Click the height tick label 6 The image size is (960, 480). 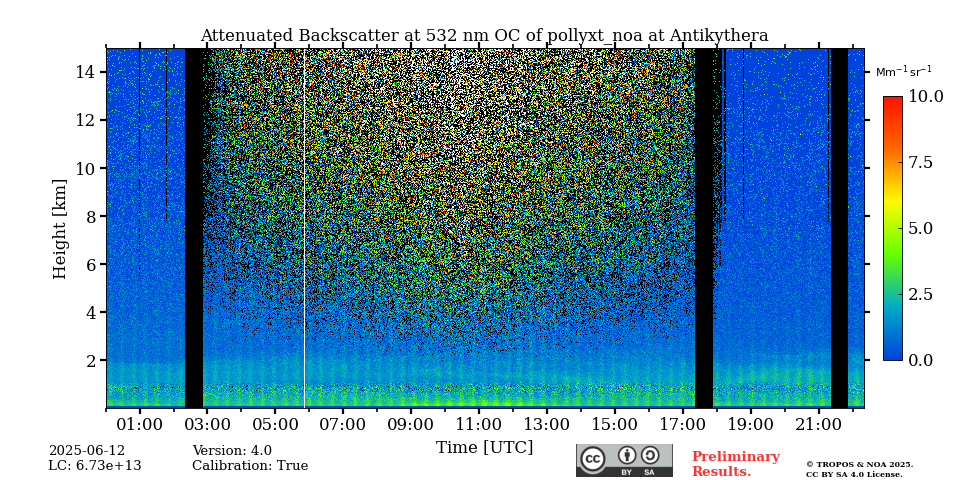(92, 264)
